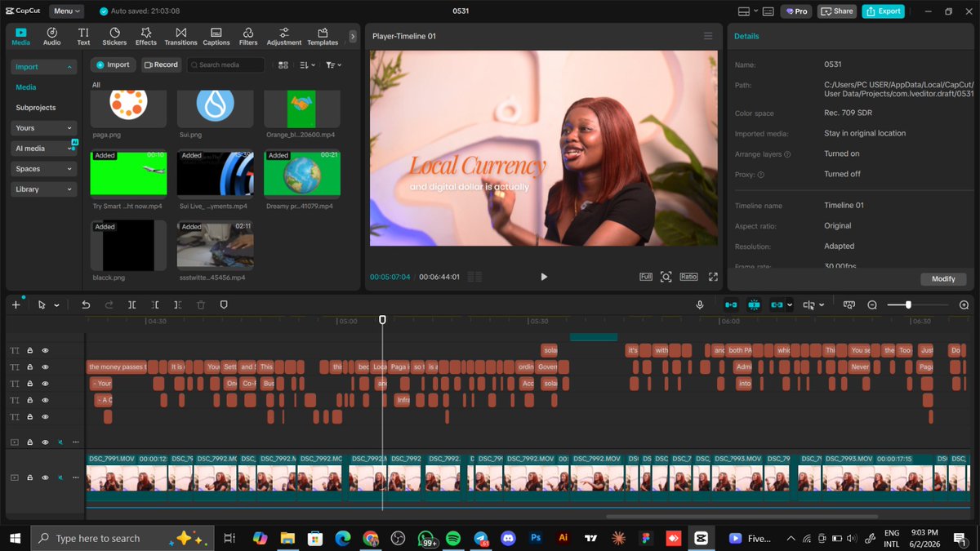Open the Adjustment panel
The image size is (980, 551).
coord(284,36)
